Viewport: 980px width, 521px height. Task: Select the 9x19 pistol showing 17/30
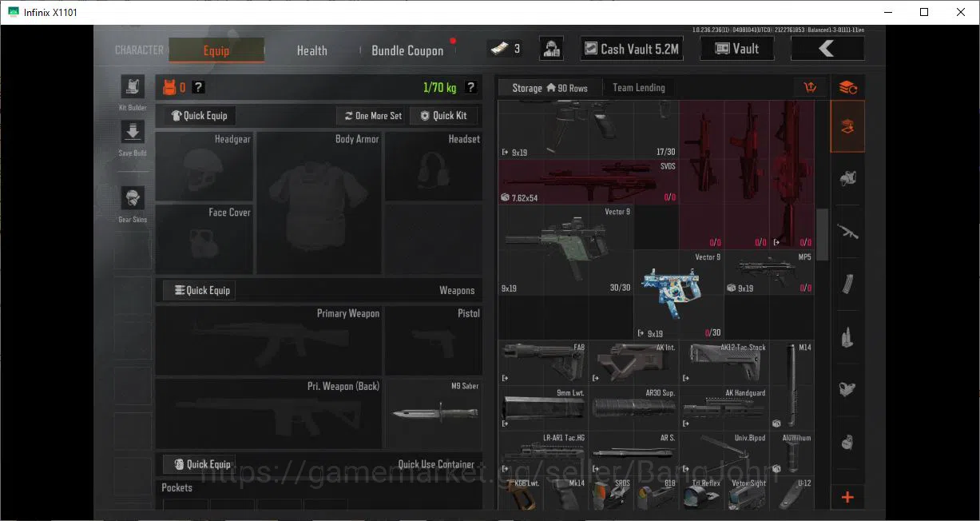(x=589, y=129)
